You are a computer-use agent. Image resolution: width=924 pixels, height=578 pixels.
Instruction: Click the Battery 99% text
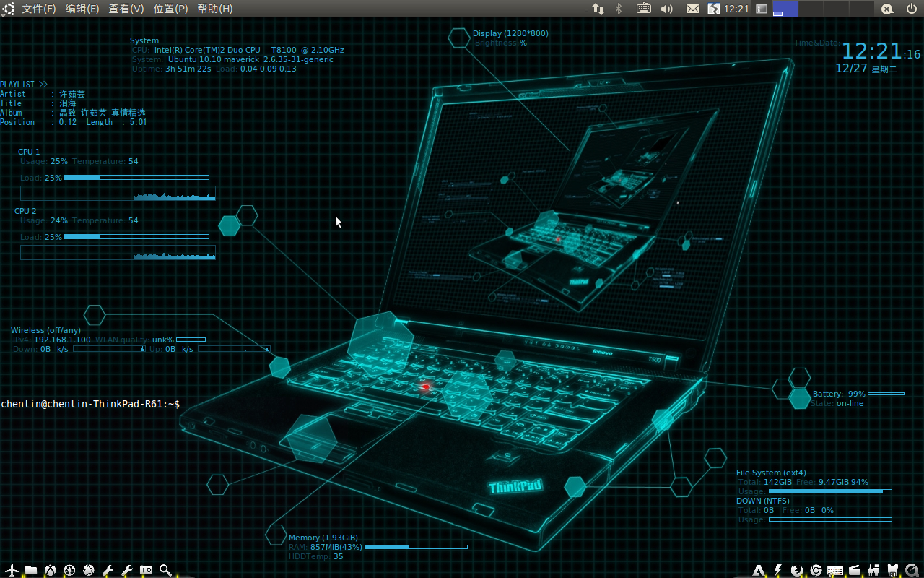click(x=839, y=394)
